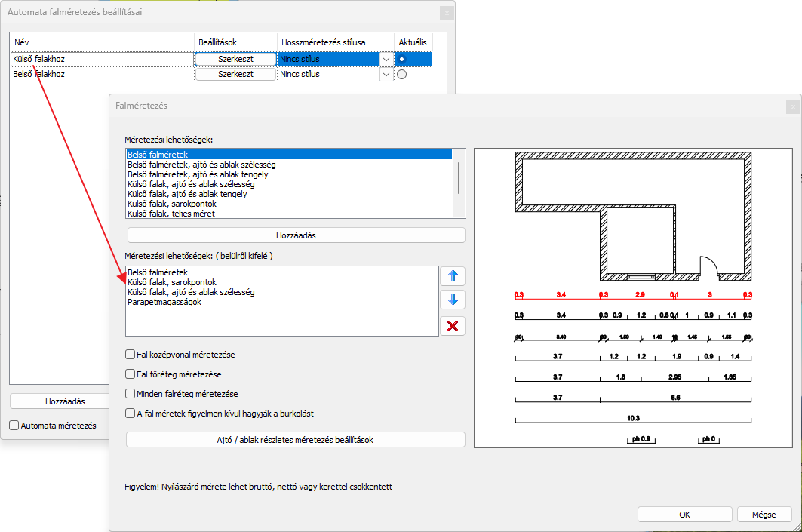Image resolution: width=802 pixels, height=532 pixels.
Task: Open style dropdown for Külső falakhoz row
Action: (386, 59)
